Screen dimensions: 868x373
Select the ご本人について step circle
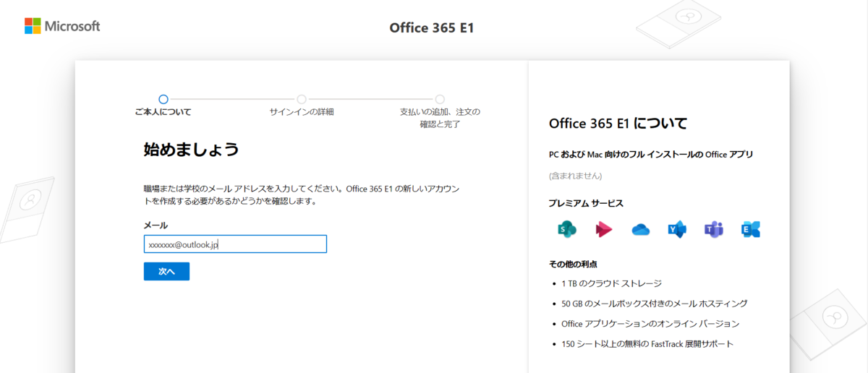point(163,99)
